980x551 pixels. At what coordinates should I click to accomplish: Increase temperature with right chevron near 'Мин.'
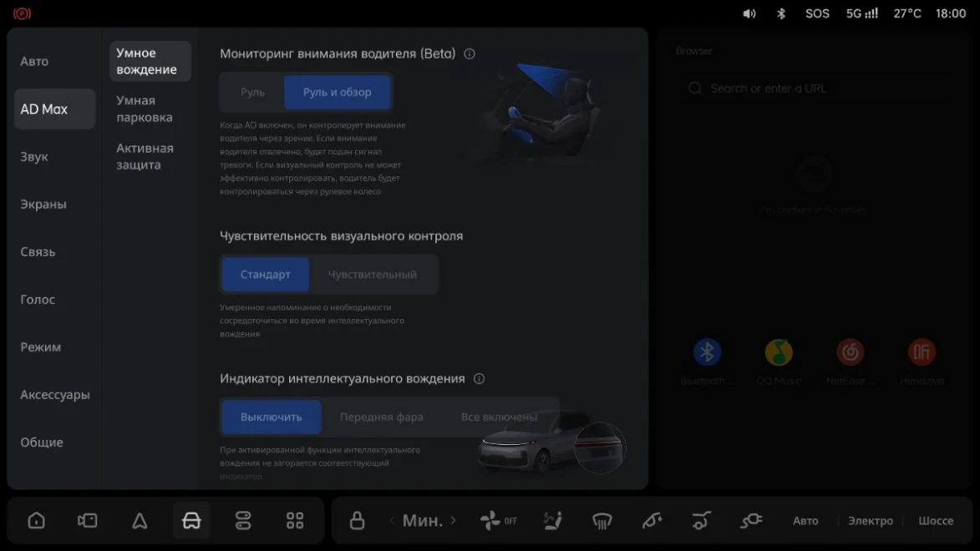click(453, 520)
